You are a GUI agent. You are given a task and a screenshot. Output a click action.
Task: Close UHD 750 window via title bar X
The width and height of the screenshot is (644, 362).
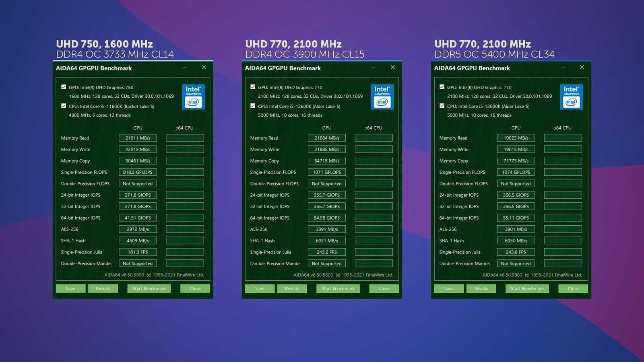point(204,68)
